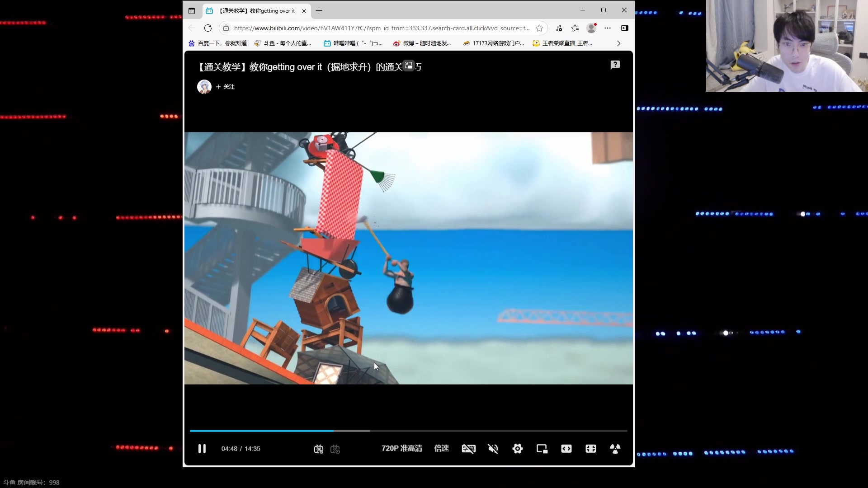The height and width of the screenshot is (488, 868).
Task: Toggle subtitles (字幕) button
Action: click(x=468, y=449)
